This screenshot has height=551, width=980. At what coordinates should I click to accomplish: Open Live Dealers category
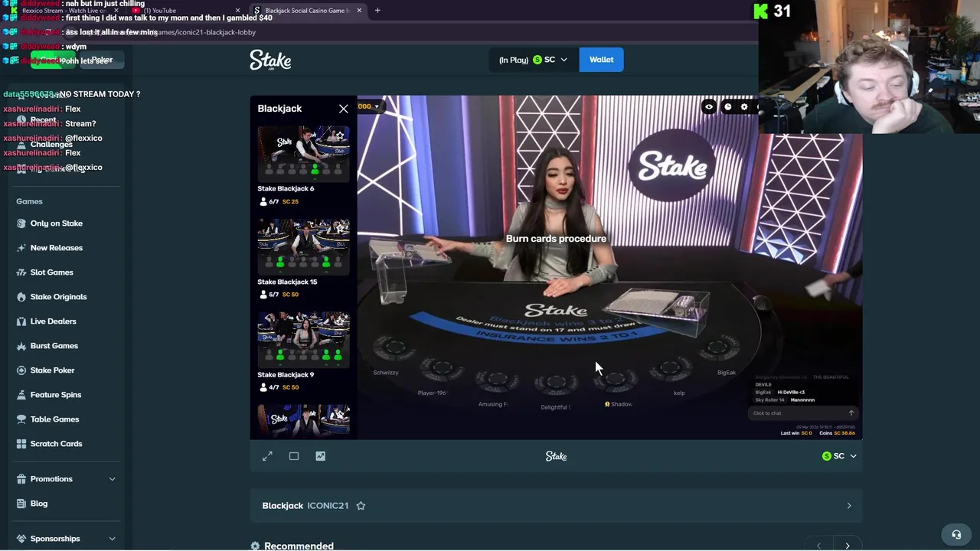pyautogui.click(x=54, y=321)
